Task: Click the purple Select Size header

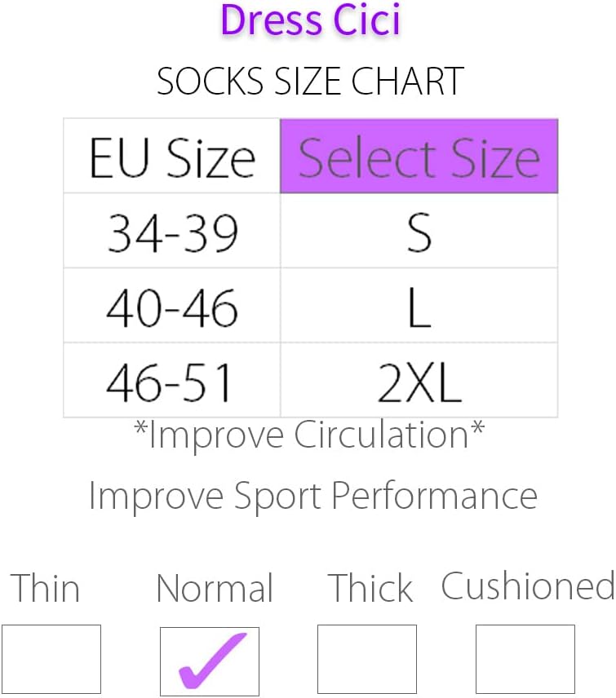Action: coord(419,157)
